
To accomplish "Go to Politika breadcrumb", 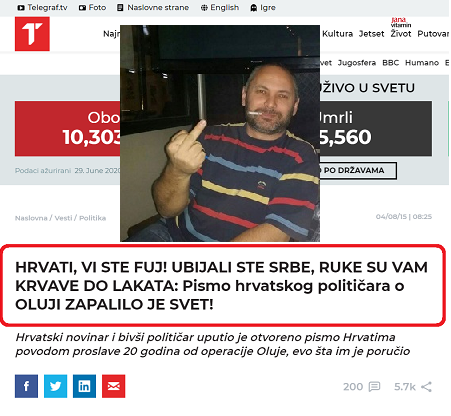I will [x=93, y=218].
